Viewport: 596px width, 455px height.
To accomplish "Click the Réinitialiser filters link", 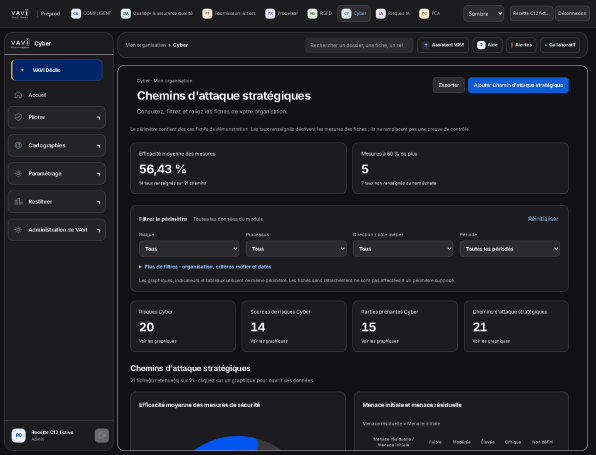I will (543, 219).
